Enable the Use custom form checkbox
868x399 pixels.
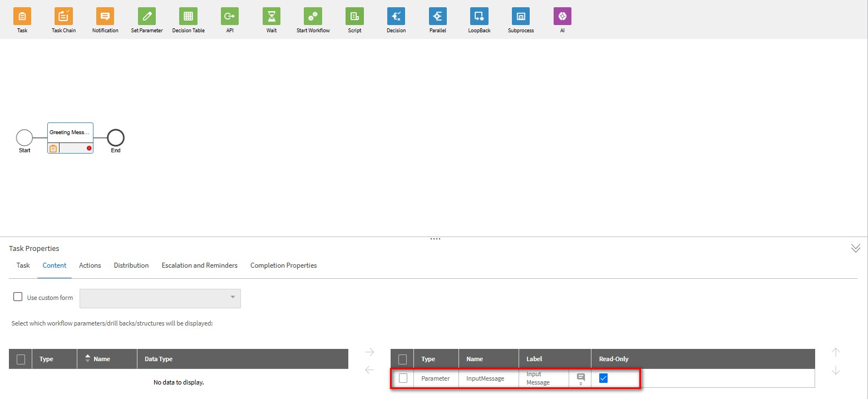coord(18,297)
